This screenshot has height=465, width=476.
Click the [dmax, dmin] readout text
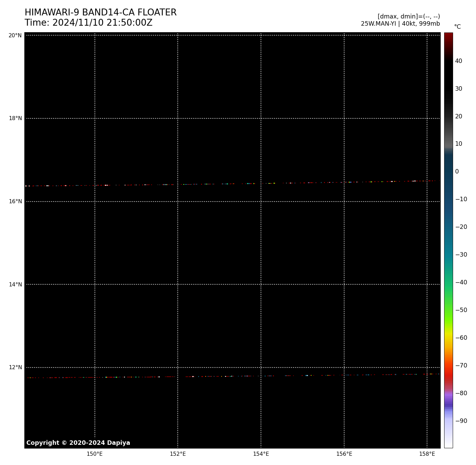[x=409, y=16]
